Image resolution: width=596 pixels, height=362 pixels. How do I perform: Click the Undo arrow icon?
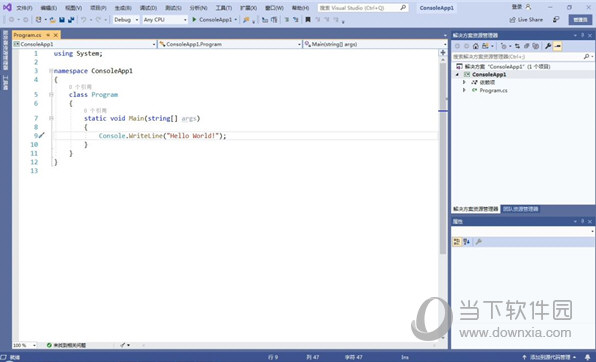coord(83,20)
